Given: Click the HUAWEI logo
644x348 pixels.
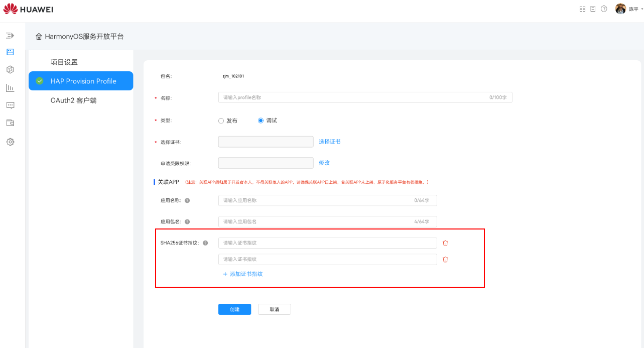Looking at the screenshot, I should click(28, 9).
